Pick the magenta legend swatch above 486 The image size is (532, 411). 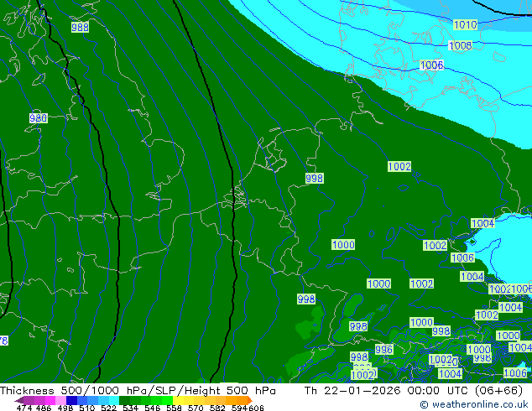point(50,400)
